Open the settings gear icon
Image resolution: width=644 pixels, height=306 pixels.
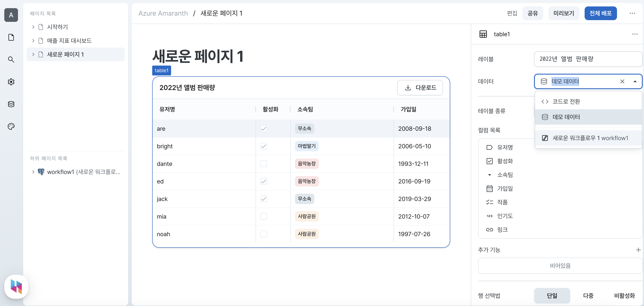[x=11, y=82]
